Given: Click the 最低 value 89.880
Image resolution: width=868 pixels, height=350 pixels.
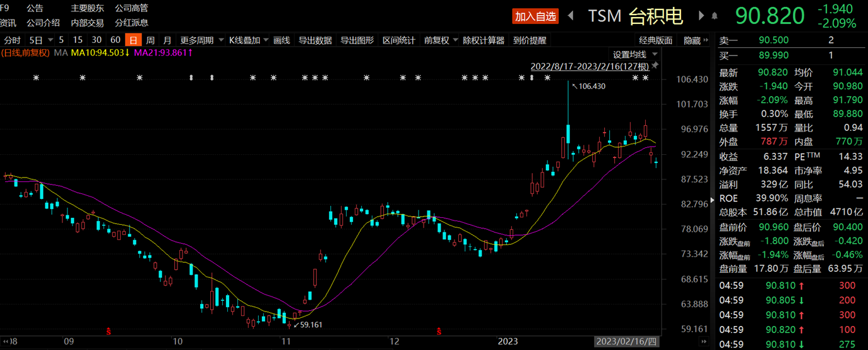Looking at the screenshot, I should [847, 114].
